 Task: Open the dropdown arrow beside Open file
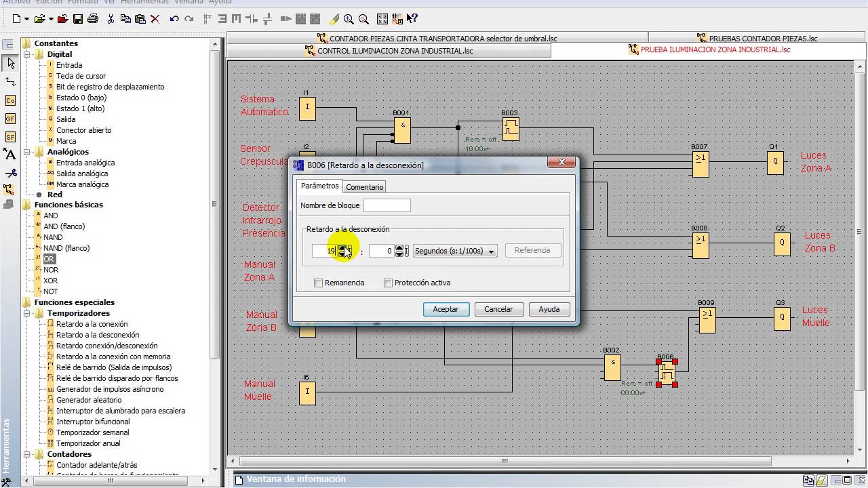pos(50,19)
